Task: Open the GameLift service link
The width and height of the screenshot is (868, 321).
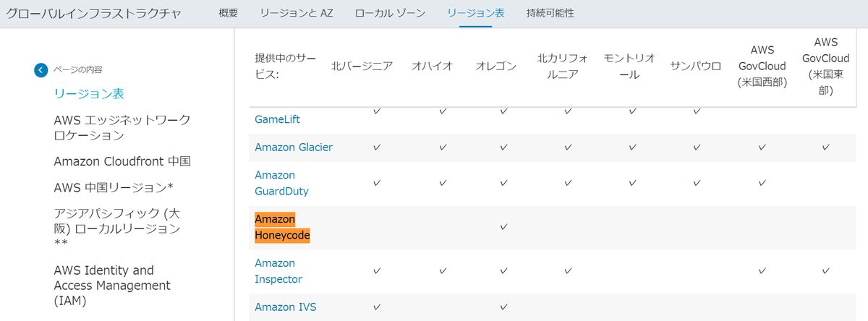Action: pos(277,119)
